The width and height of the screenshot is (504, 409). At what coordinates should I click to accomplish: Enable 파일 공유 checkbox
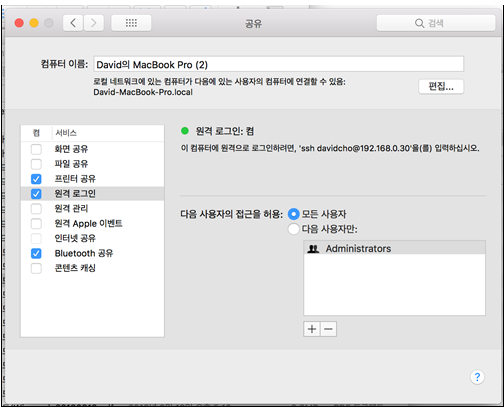[x=36, y=164]
